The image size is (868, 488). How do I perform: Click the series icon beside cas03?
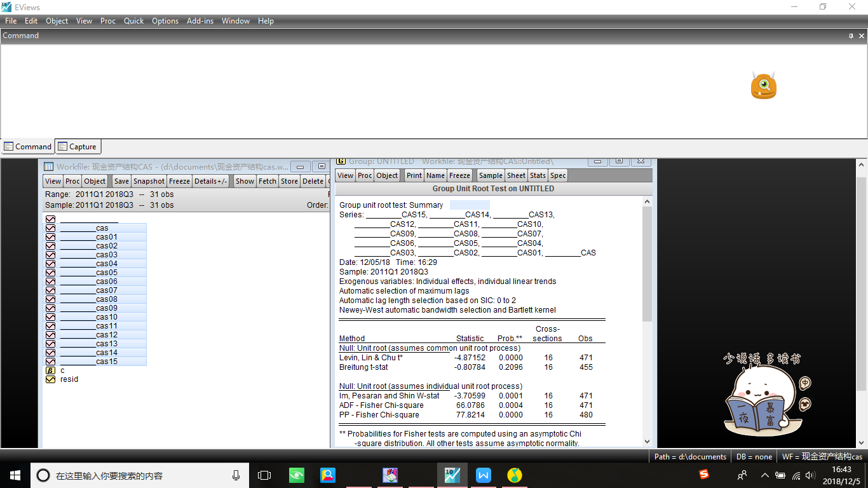click(50, 255)
